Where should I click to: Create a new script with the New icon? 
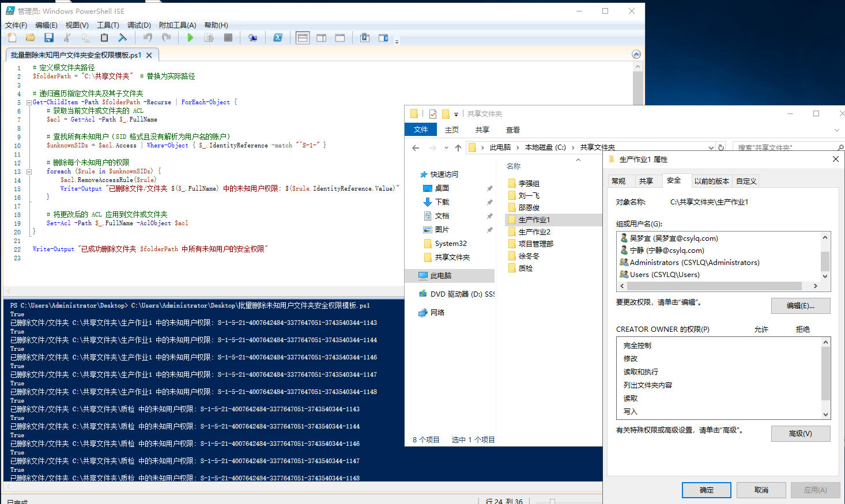[12, 37]
